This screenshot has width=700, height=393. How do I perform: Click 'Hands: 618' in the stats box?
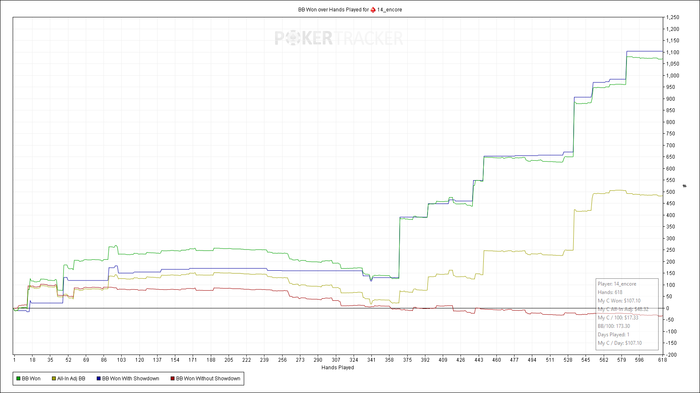click(610, 293)
